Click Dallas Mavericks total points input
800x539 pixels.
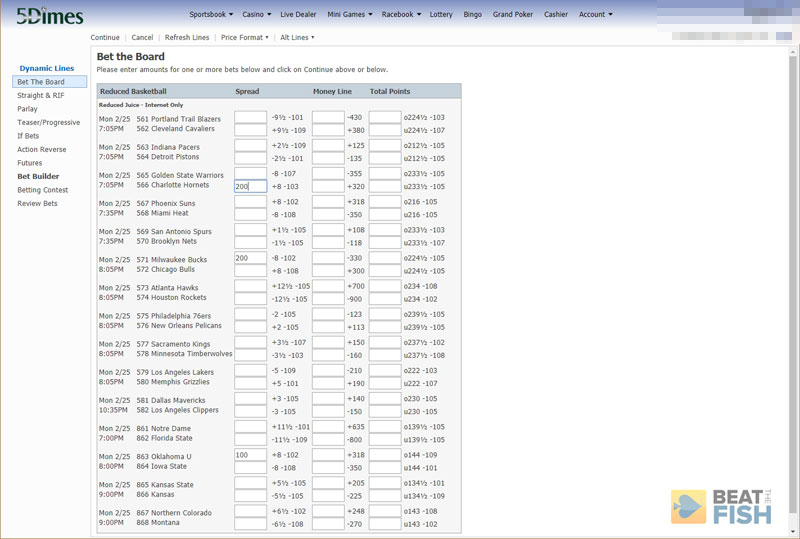coord(385,398)
